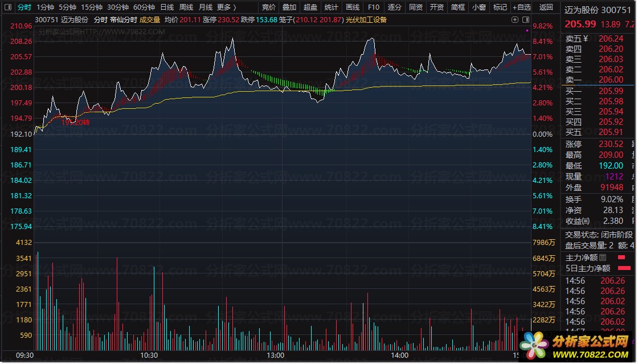Enable the 画线 drawing tools
Screen dimensions: 638x364
tap(353, 7)
